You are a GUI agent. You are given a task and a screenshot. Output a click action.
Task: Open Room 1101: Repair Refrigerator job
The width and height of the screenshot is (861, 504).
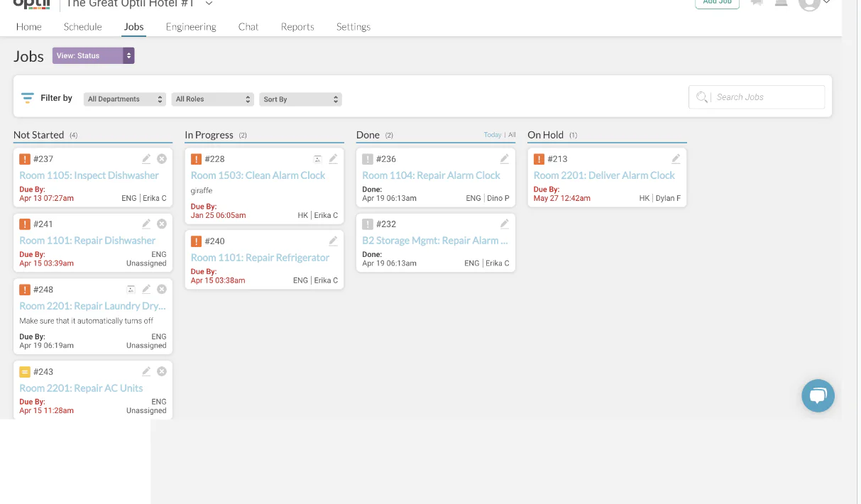(261, 258)
